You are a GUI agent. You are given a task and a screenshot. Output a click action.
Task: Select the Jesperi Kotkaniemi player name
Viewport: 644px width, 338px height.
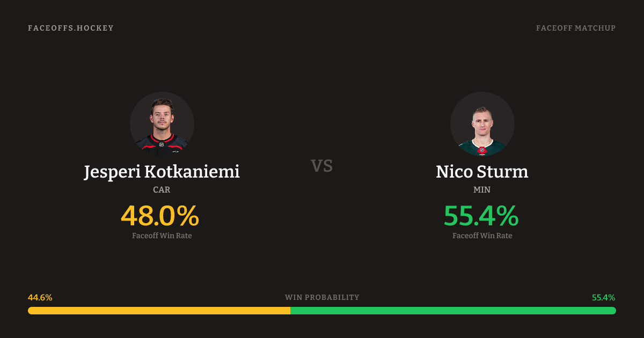[162, 172]
